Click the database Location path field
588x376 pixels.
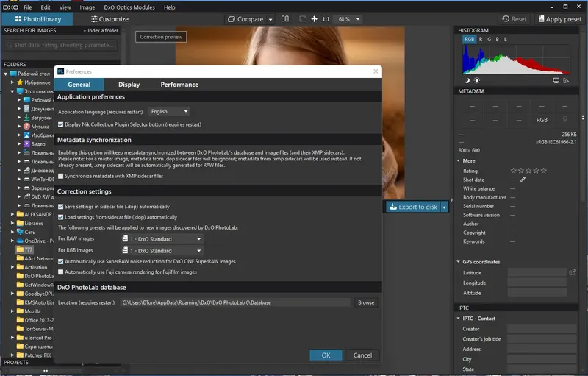click(x=235, y=302)
